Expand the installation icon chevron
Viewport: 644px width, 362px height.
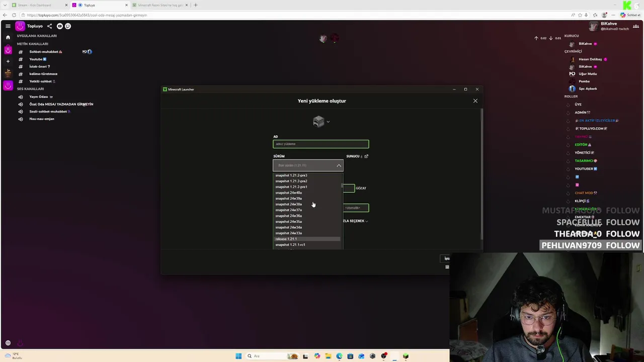pyautogui.click(x=328, y=121)
